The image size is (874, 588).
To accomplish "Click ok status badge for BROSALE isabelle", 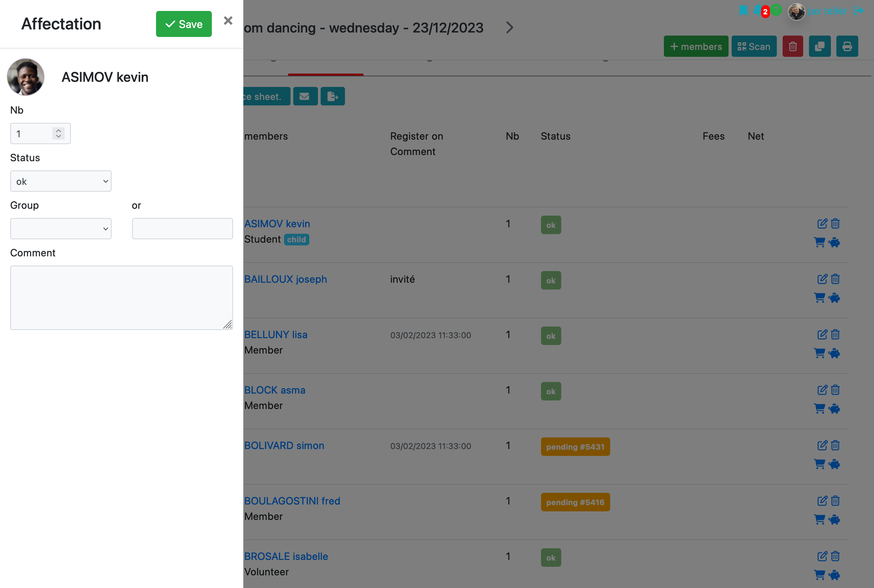I will (x=551, y=558).
